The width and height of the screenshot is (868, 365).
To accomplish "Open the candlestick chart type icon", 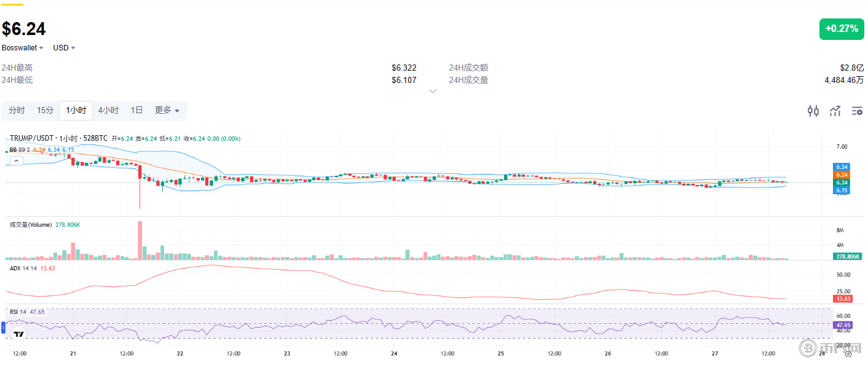I will (813, 111).
